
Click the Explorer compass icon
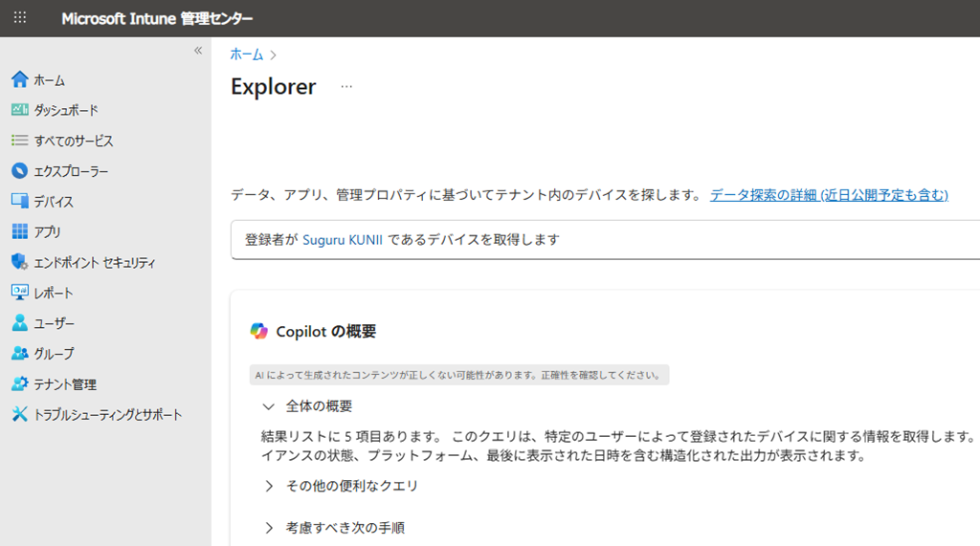coord(20,170)
